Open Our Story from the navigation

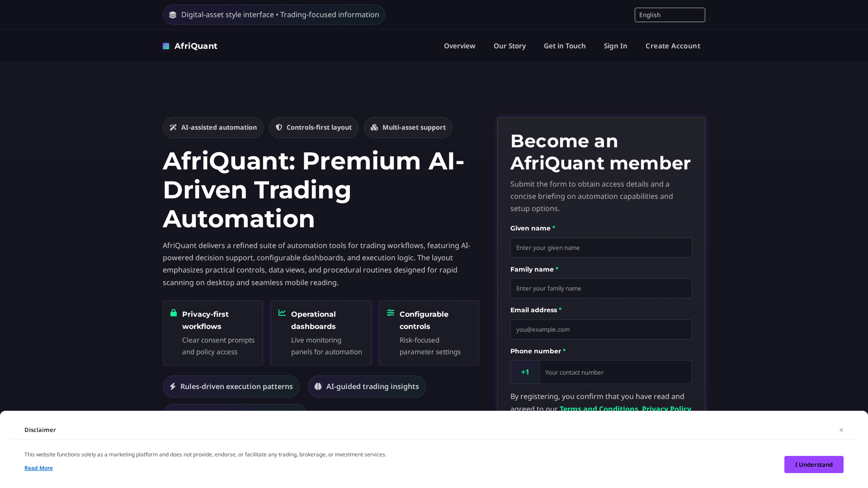(509, 46)
